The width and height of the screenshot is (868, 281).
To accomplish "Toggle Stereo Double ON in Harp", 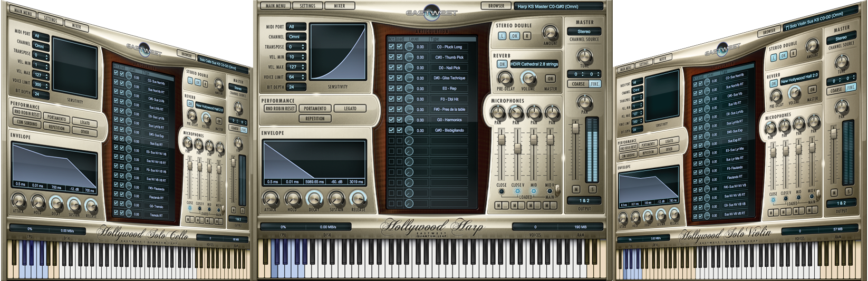I will 514,36.
